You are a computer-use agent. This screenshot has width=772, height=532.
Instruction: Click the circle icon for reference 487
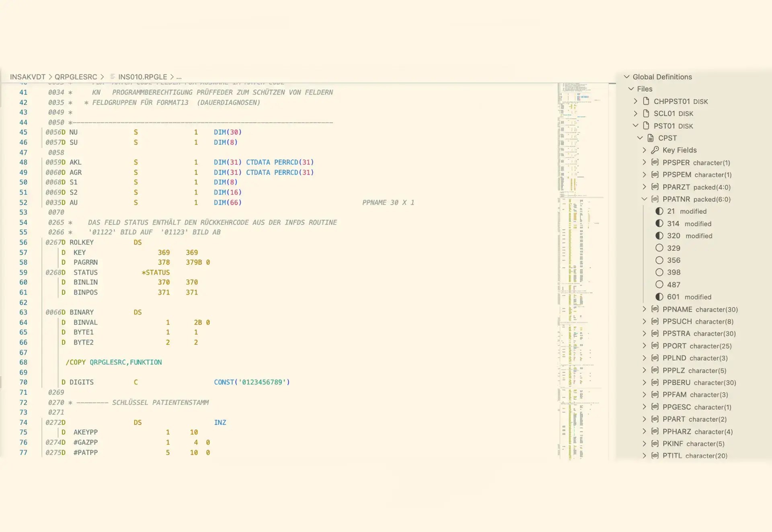pyautogui.click(x=659, y=285)
